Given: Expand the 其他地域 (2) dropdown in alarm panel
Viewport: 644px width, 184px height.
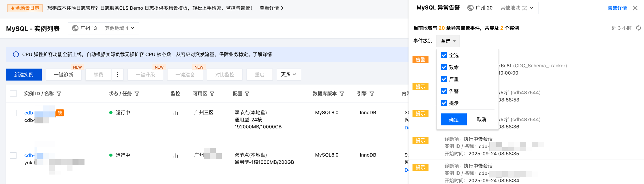Looking at the screenshot, I should tap(517, 8).
